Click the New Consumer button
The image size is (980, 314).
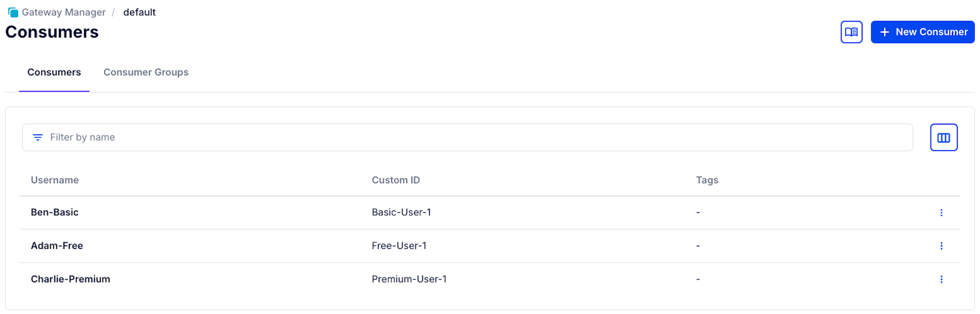click(922, 32)
